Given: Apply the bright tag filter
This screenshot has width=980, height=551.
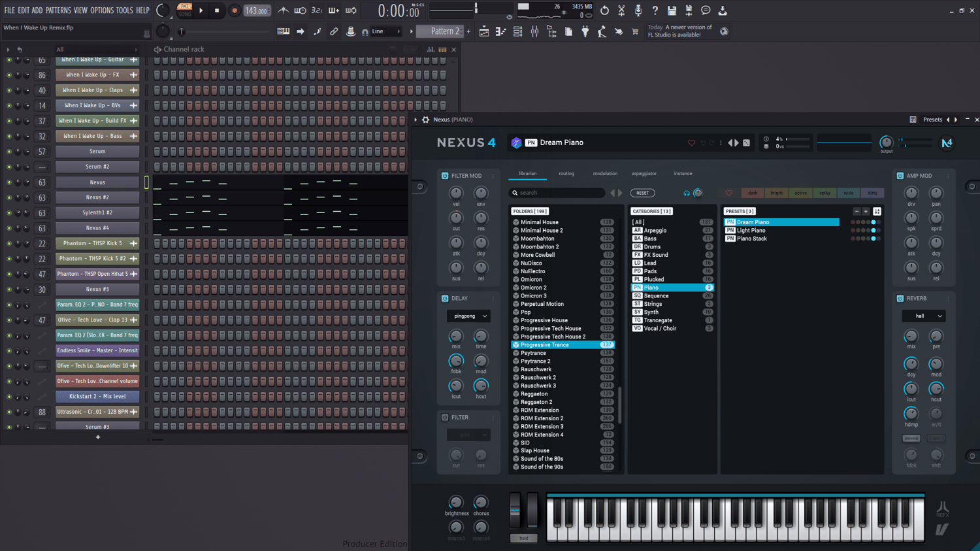Looking at the screenshot, I should [776, 193].
